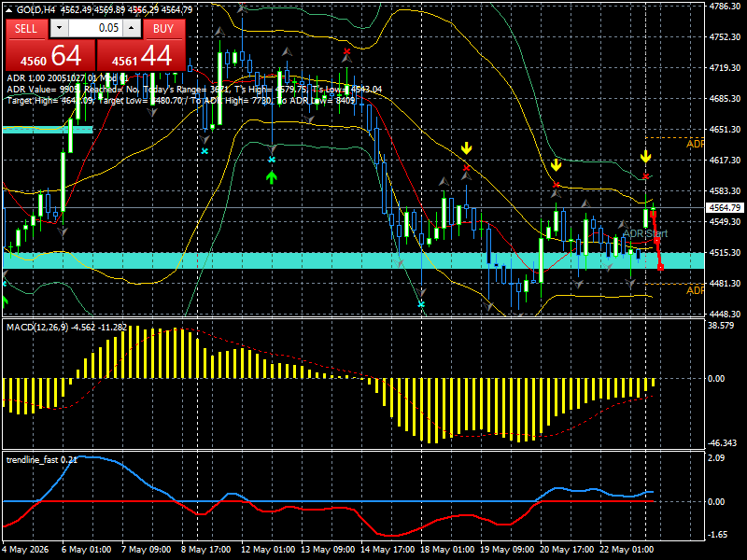Toggle the one-click trading panel triangle
Screen dimensions: 747x560
pyautogui.click(x=9, y=10)
